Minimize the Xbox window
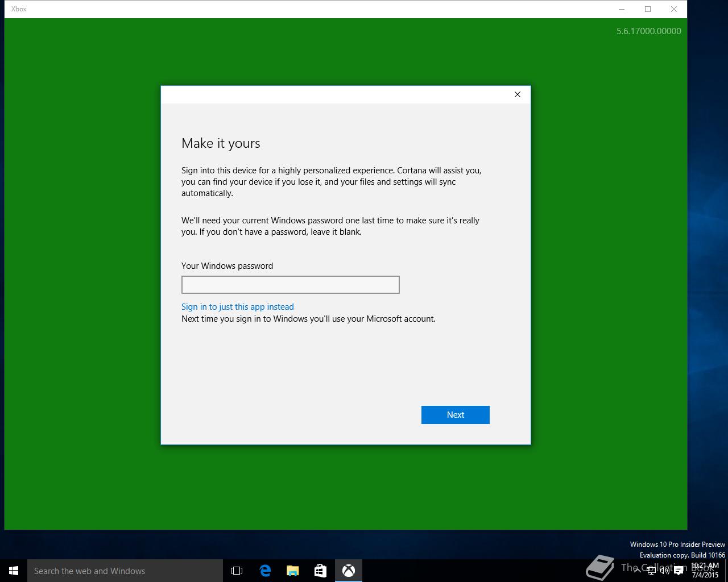Image resolution: width=728 pixels, height=582 pixels. pyautogui.click(x=622, y=9)
